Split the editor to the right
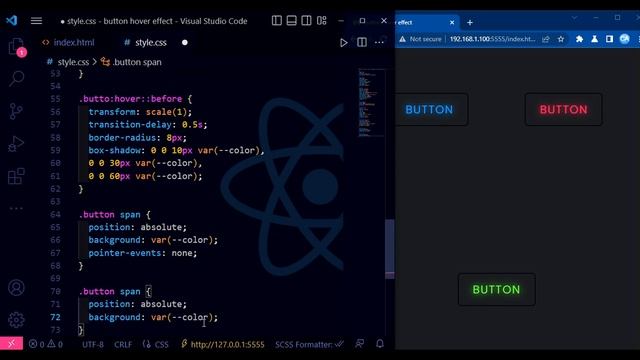Viewport: 640px width, 360px height. (x=362, y=42)
